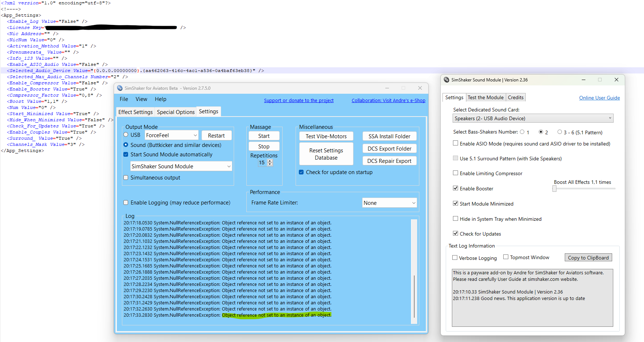The height and width of the screenshot is (342, 644).
Task: Enable Simultaneous output checkbox
Action: coord(126,178)
